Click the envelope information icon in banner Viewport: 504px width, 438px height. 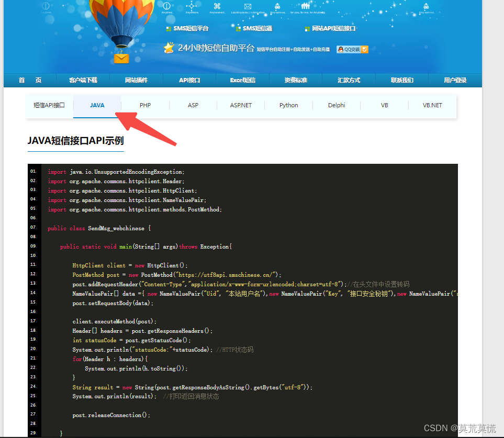pos(248,6)
